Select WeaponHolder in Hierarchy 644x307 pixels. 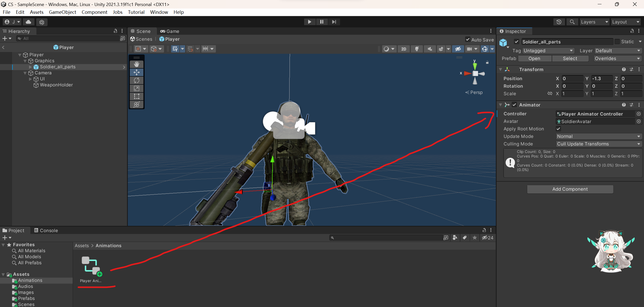(x=56, y=85)
